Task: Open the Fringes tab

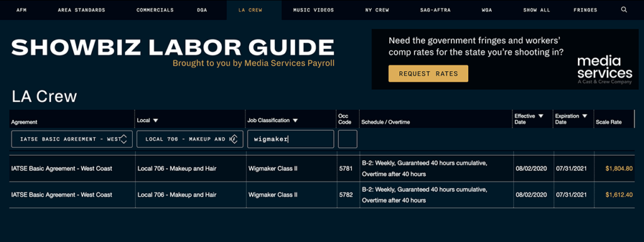Action: click(586, 10)
